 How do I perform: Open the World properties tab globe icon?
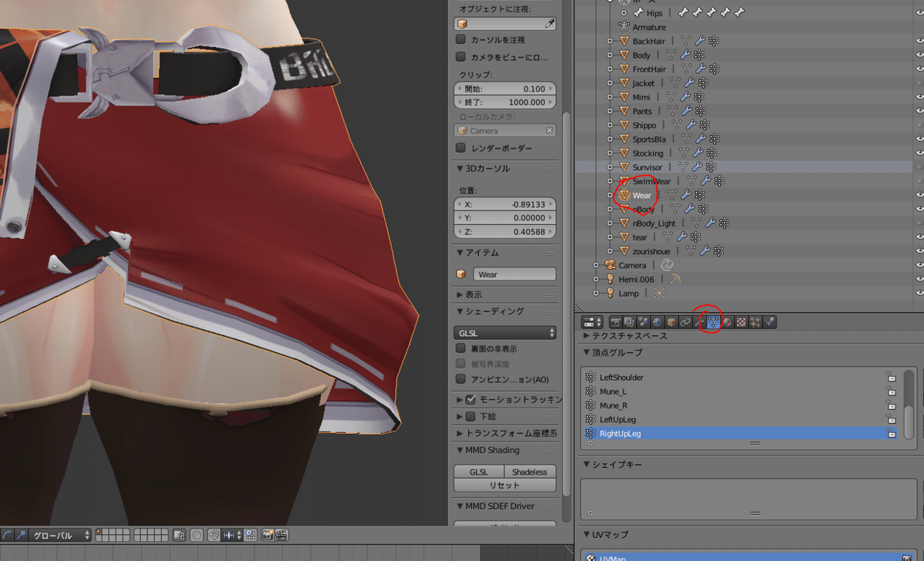tap(657, 322)
